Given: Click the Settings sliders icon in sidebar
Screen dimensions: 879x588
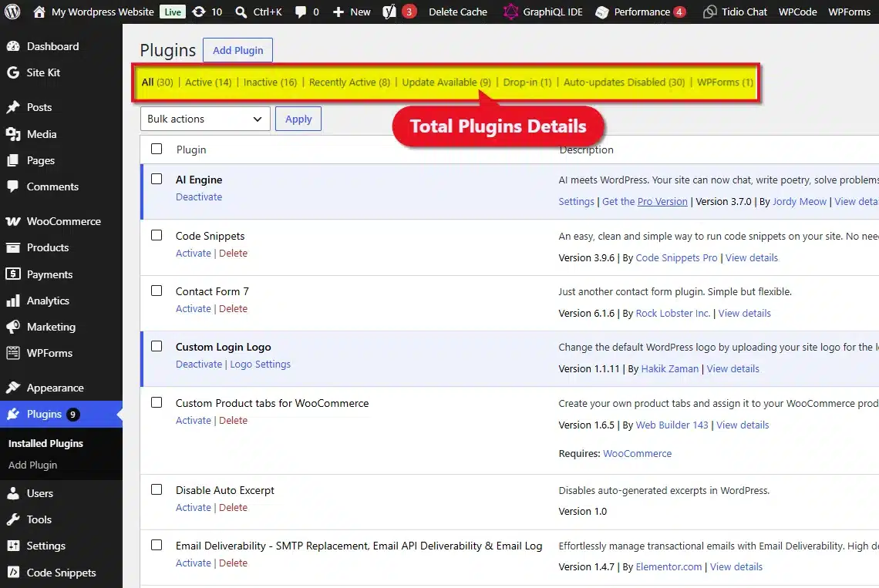Looking at the screenshot, I should (x=13, y=546).
